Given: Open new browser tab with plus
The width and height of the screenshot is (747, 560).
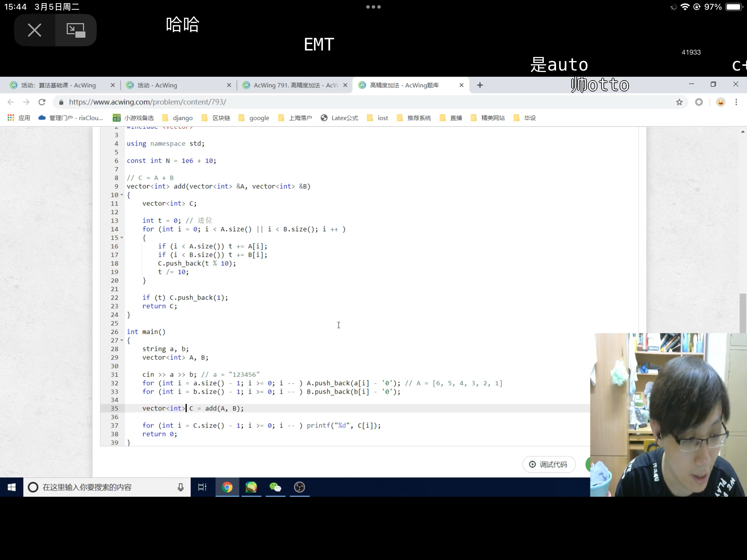Looking at the screenshot, I should tap(480, 85).
